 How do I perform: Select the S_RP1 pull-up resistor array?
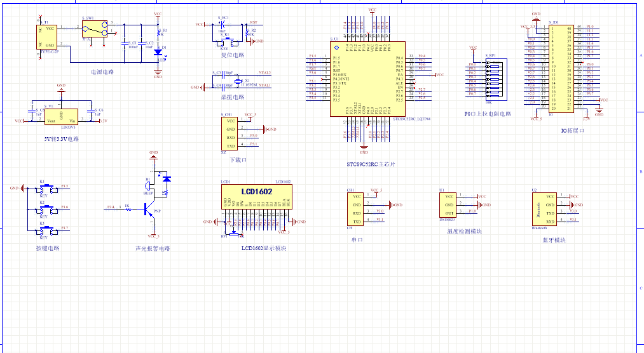(x=497, y=79)
